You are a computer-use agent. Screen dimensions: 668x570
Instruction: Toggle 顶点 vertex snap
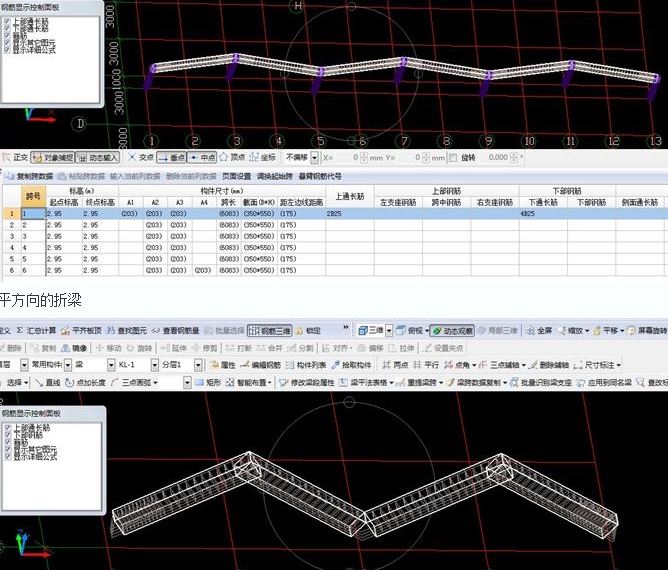click(x=233, y=158)
